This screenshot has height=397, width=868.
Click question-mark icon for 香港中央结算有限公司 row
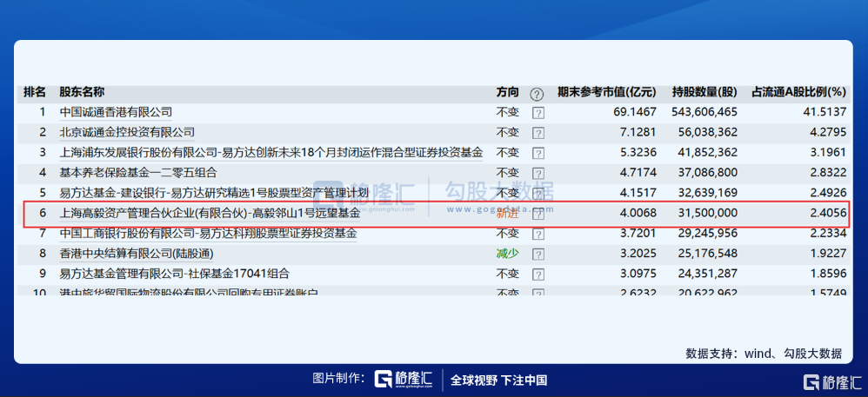(537, 255)
